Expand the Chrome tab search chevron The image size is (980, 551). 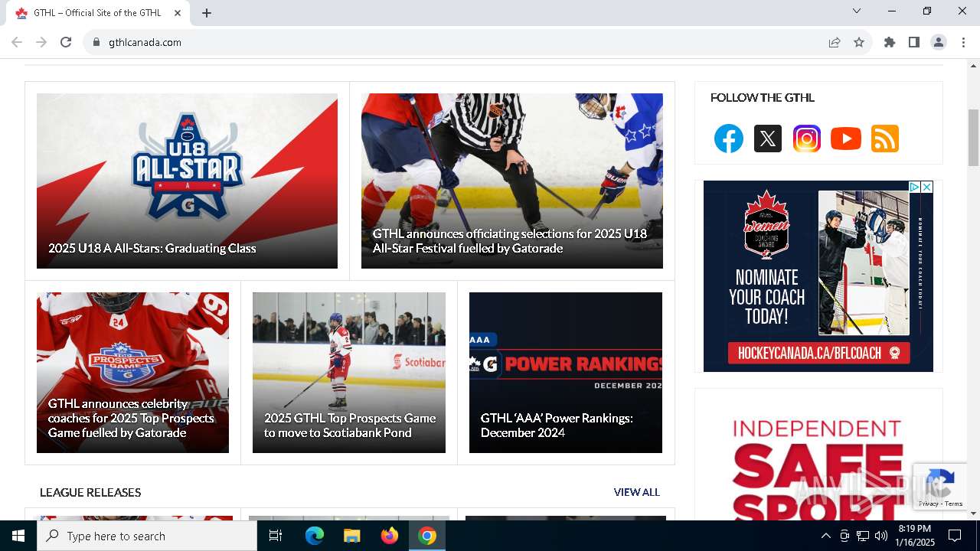857,11
